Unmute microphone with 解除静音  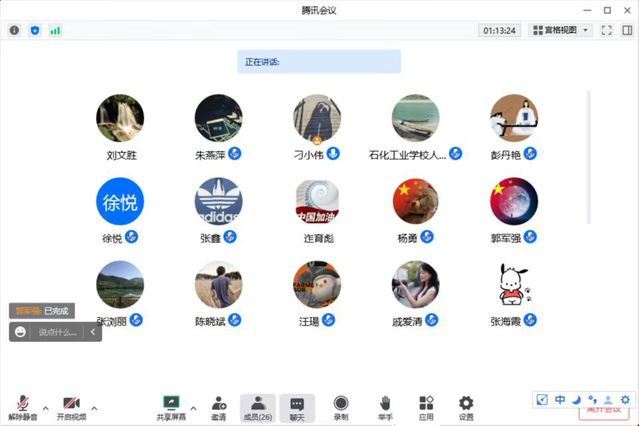click(x=20, y=406)
